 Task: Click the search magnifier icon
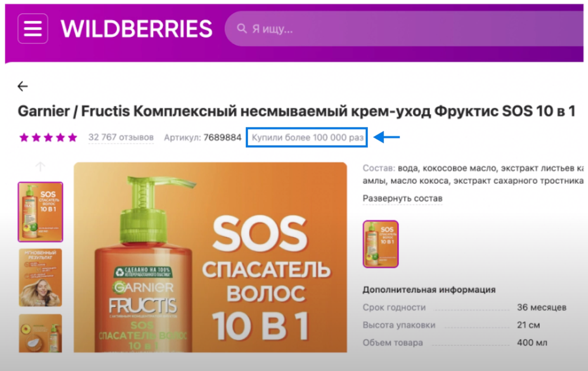(242, 28)
